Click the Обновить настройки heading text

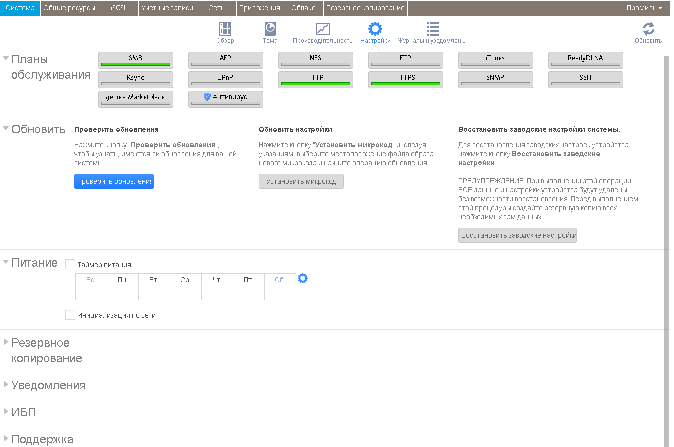pyautogui.click(x=295, y=129)
